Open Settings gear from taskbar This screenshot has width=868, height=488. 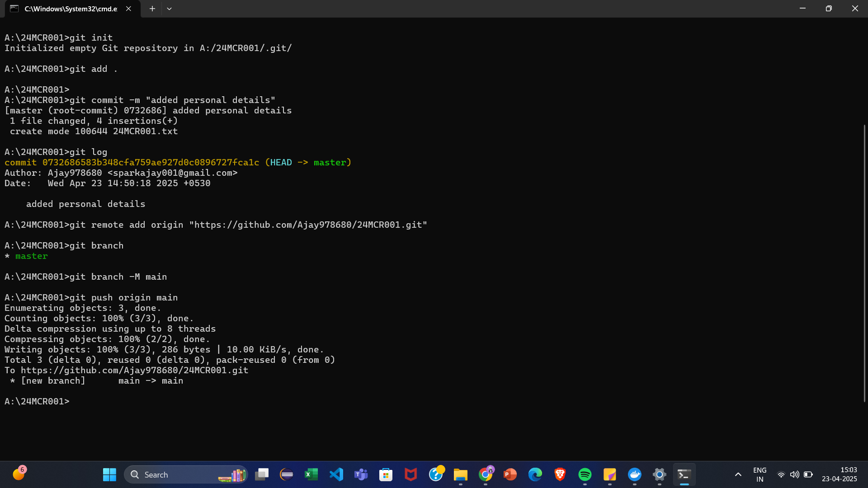660,474
